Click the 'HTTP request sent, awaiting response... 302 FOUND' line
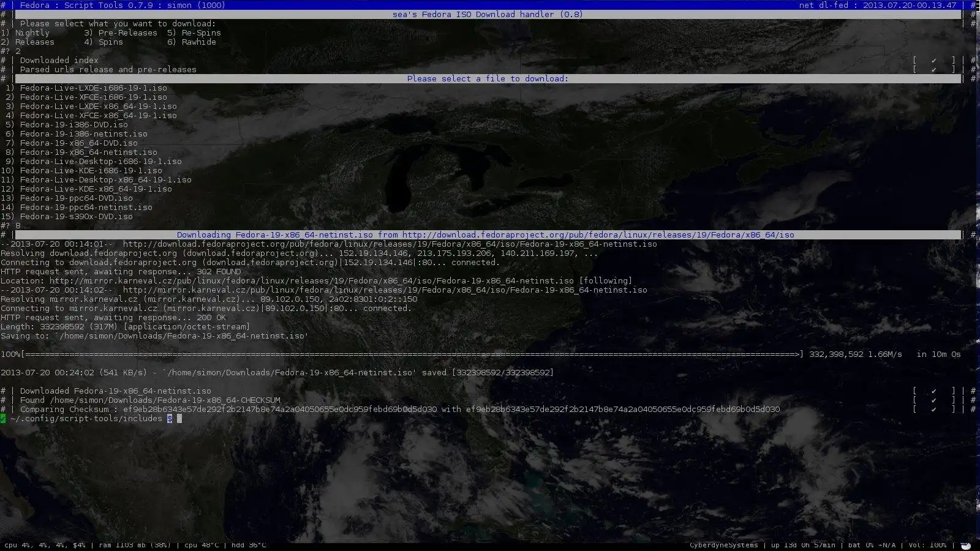Viewport: 980px width, 551px height. tap(121, 272)
